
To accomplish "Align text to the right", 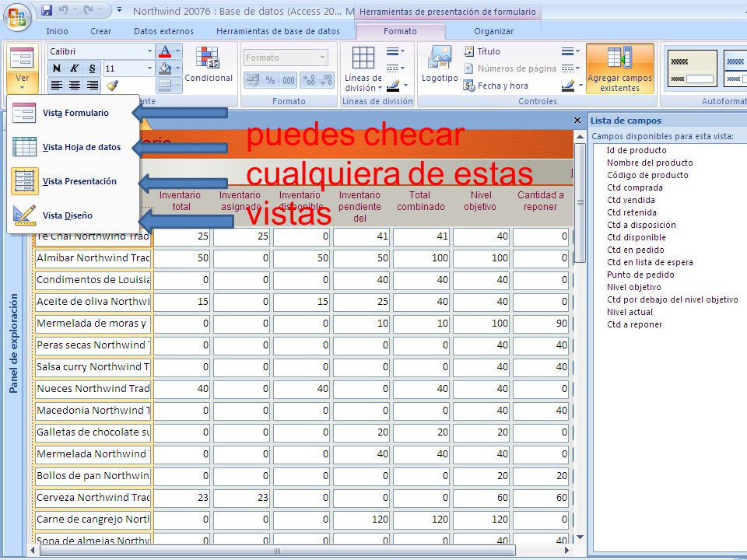I will tap(92, 86).
